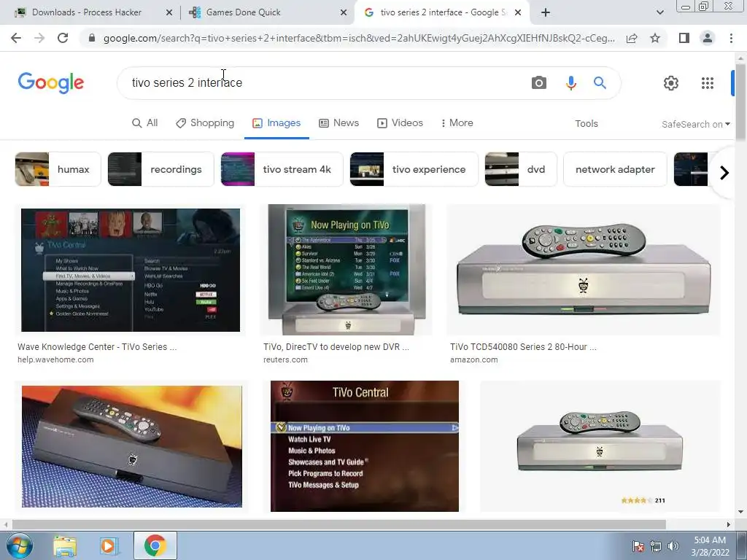Viewport: 747px width, 560px height.
Task: Select the Images results tab
Action: (276, 122)
